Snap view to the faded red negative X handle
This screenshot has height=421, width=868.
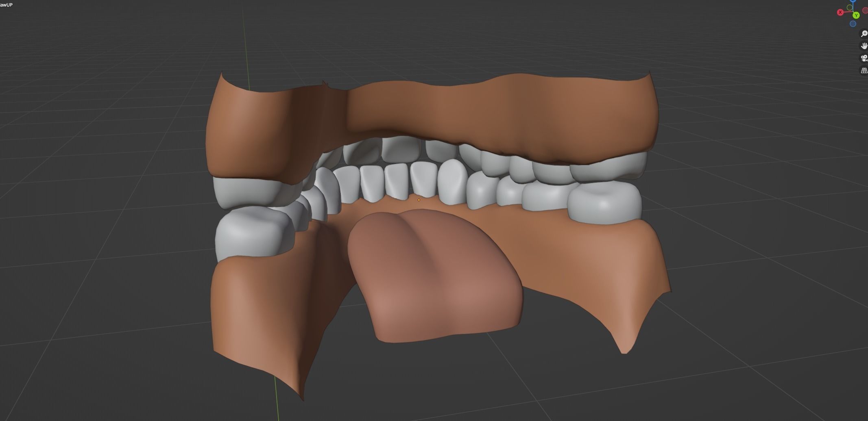866,11
